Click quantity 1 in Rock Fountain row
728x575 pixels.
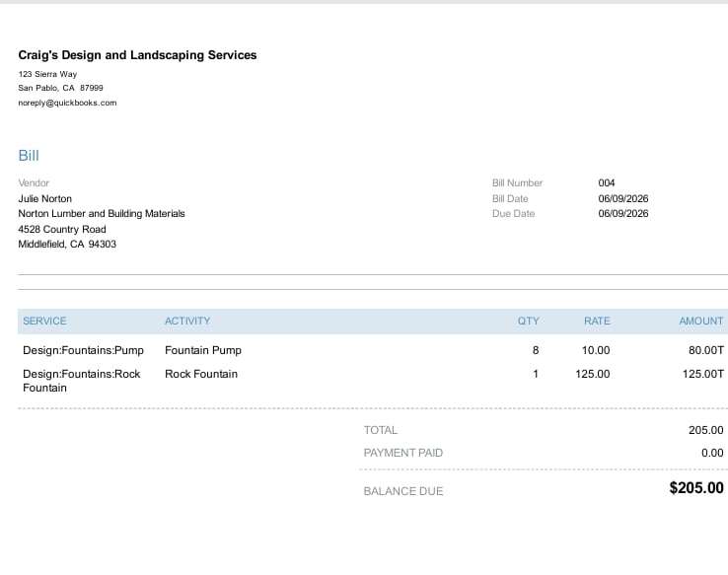pyautogui.click(x=536, y=374)
